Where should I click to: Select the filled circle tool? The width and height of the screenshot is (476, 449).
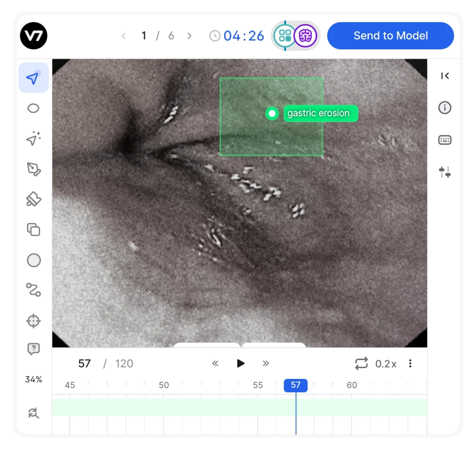point(34,260)
